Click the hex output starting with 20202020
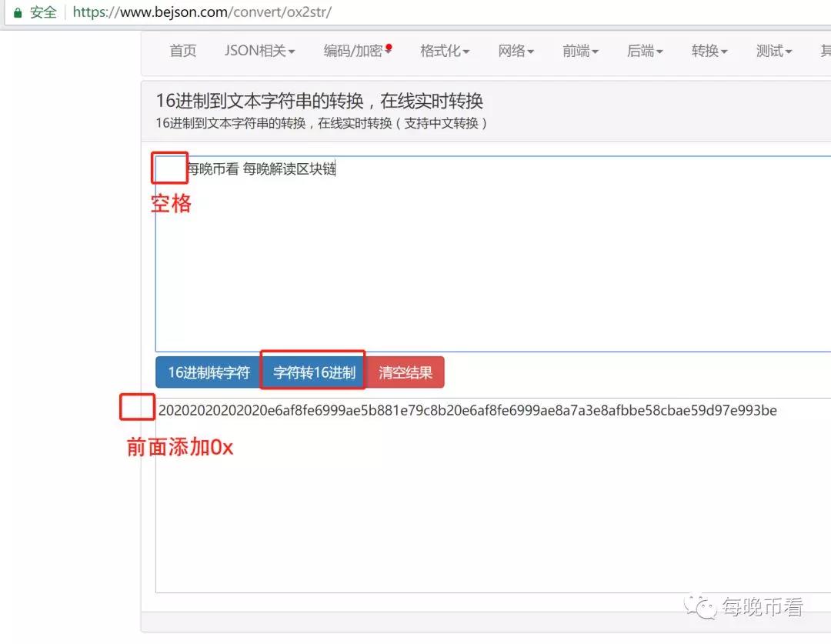Screen dimensions: 831x644 coord(468,410)
